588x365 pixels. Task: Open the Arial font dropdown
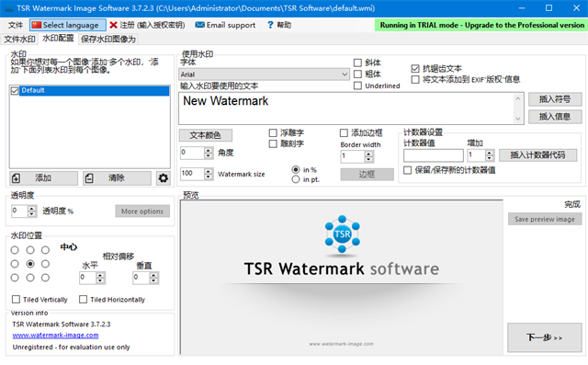pyautogui.click(x=264, y=74)
